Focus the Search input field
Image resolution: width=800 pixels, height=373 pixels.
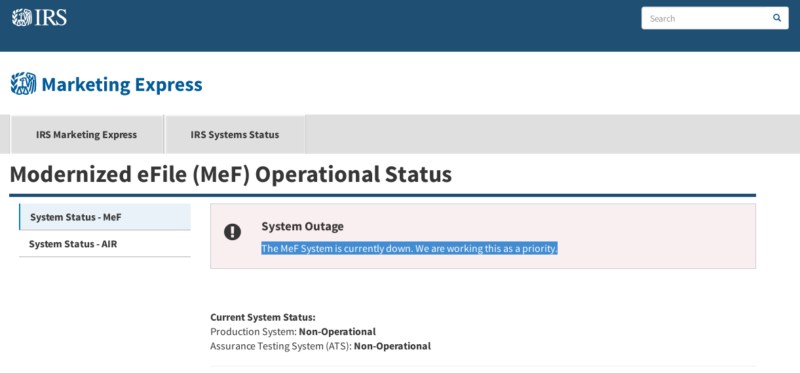[x=714, y=18]
